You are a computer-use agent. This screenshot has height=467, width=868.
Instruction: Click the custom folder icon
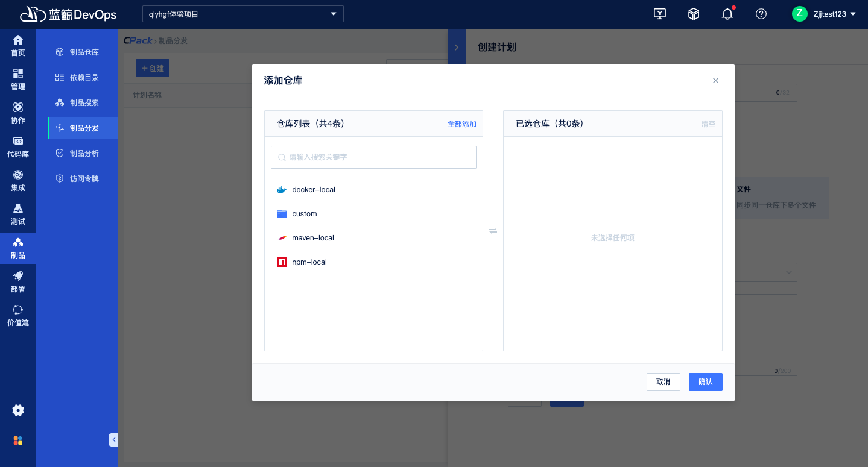[281, 214]
